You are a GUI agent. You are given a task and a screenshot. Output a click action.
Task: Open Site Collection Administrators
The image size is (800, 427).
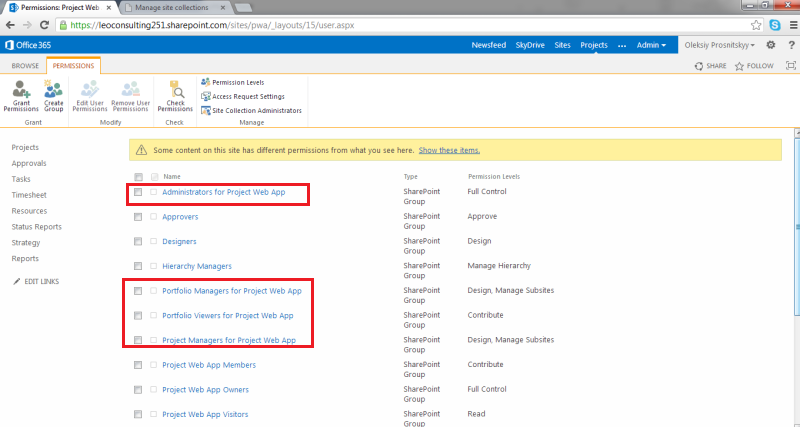tap(252, 111)
